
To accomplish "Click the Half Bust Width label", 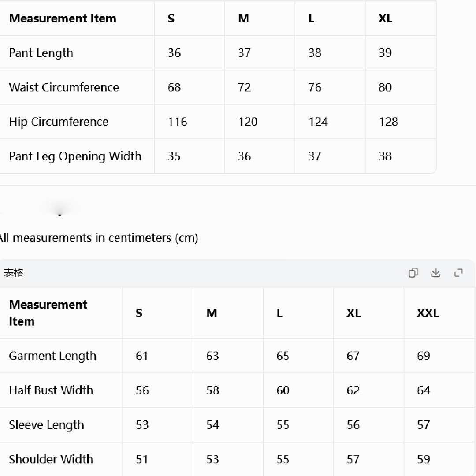I will pyautogui.click(x=51, y=390).
